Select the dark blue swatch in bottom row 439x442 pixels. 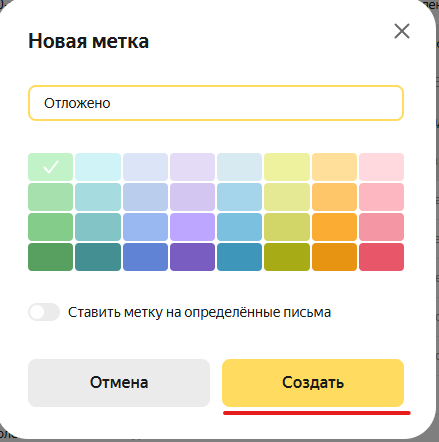coord(145,257)
